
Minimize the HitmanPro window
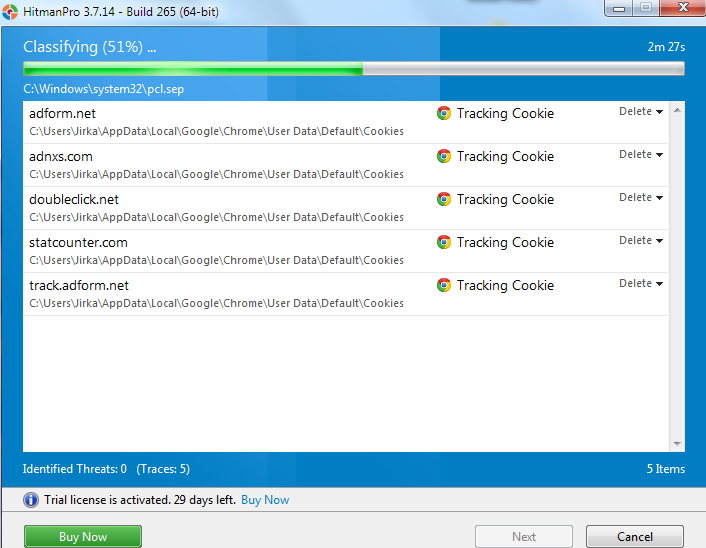pyautogui.click(x=619, y=8)
